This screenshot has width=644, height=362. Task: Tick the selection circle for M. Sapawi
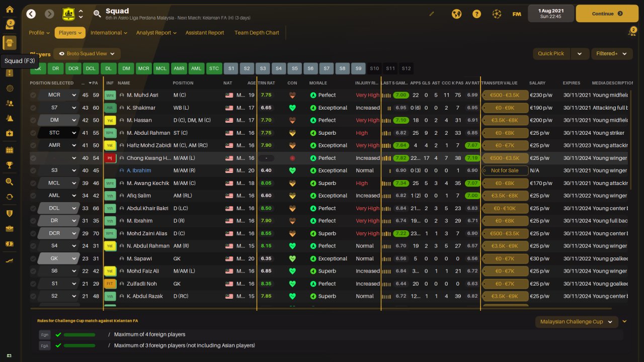33,258
